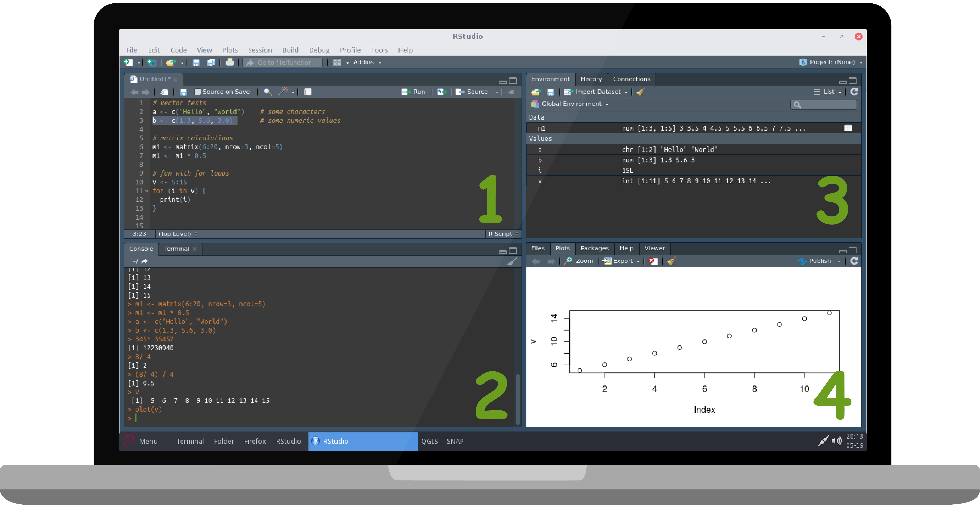Click the table grid icon to view m1
The image size is (980, 505).
[x=848, y=128]
